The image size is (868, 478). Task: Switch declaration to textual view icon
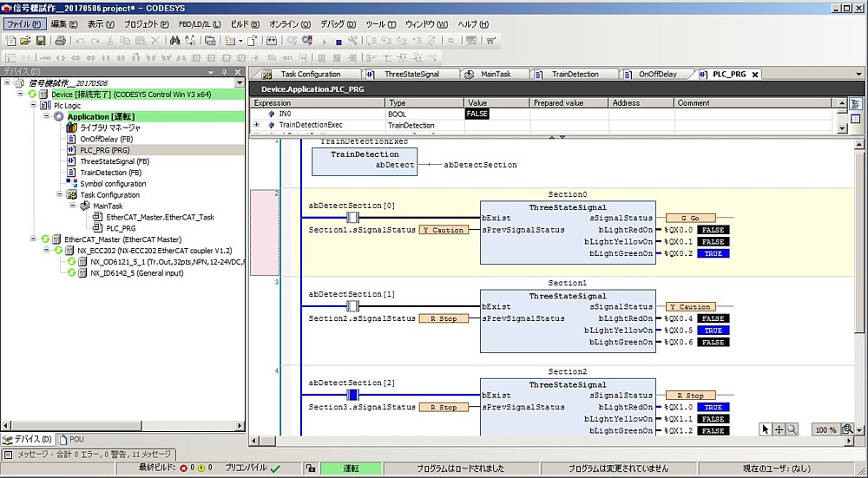tap(855, 104)
